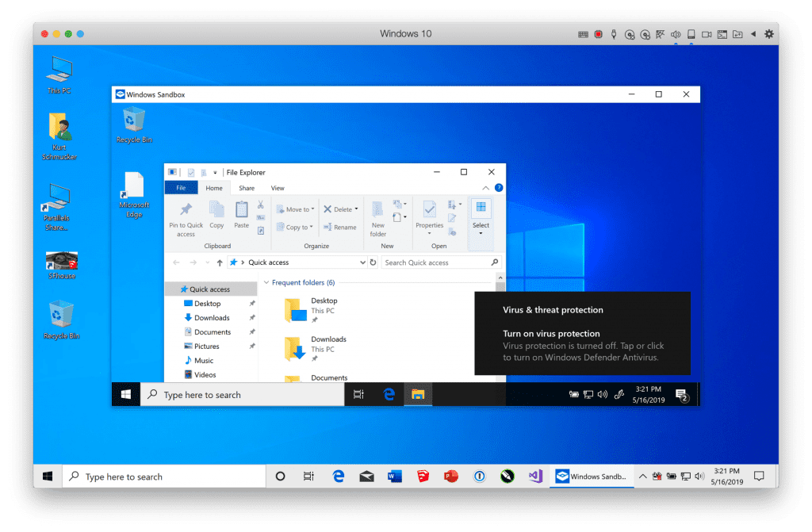Expand the Move to dropdown

tap(312, 209)
